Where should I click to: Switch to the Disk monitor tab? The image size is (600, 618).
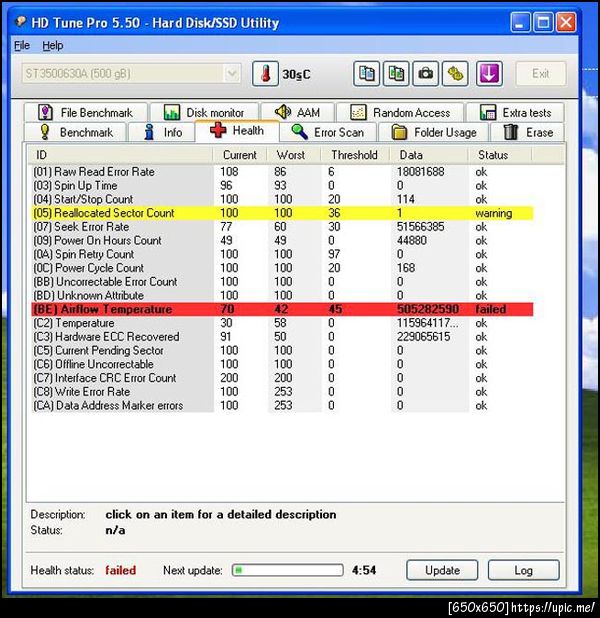coord(204,113)
